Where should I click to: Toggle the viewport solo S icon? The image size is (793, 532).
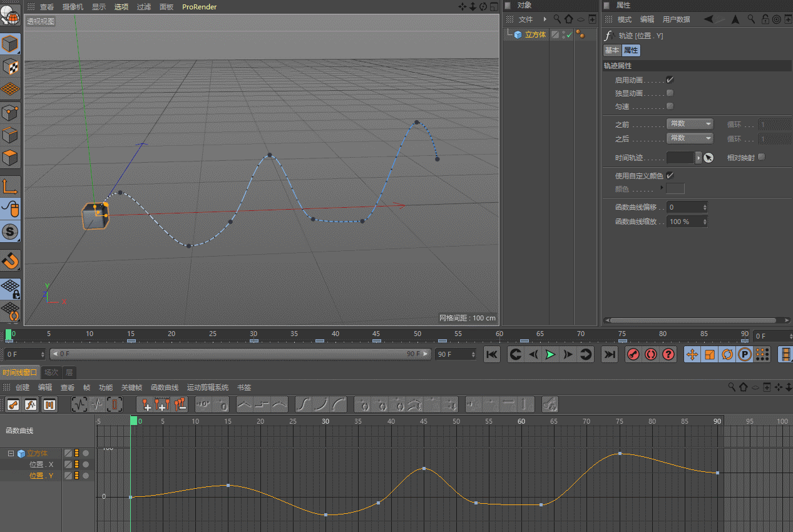pyautogui.click(x=10, y=232)
